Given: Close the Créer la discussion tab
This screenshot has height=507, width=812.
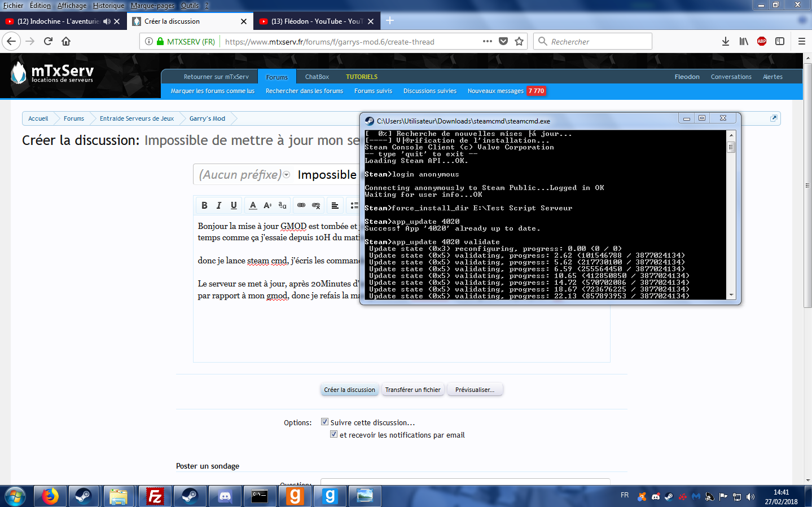Looking at the screenshot, I should [x=243, y=21].
